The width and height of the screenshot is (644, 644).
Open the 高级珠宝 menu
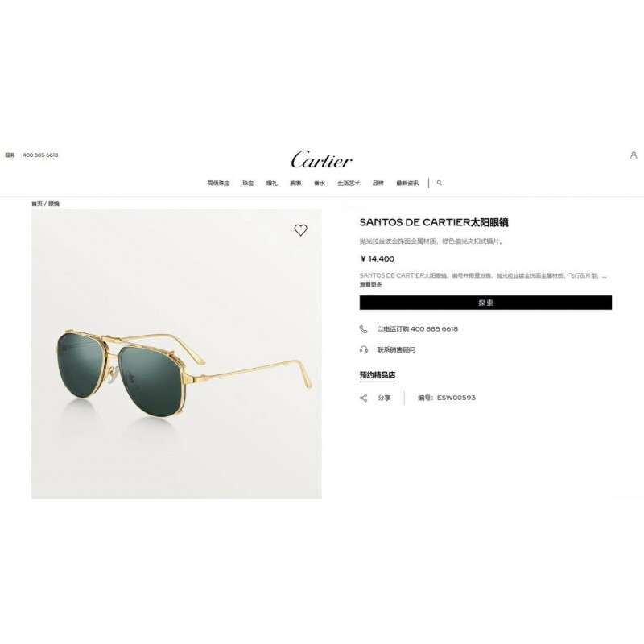click(x=218, y=184)
